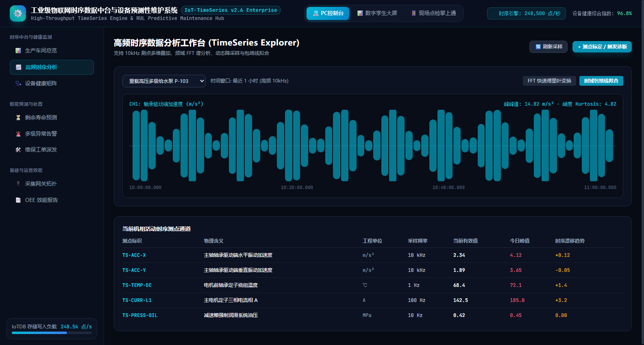Click the 今日峰值 column header
644x345 pixels.
(x=520, y=241)
